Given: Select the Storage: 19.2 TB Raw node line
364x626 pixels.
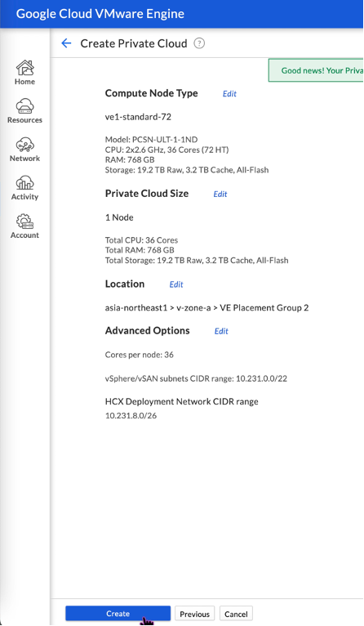Looking at the screenshot, I should (187, 170).
